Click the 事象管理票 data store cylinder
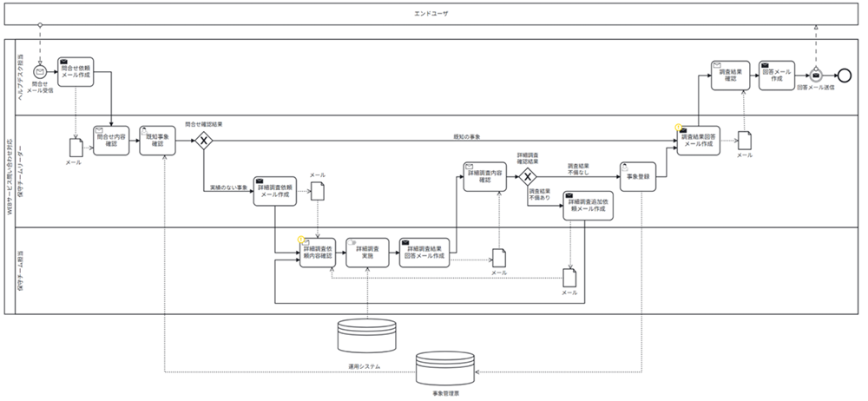The image size is (868, 401). [444, 369]
